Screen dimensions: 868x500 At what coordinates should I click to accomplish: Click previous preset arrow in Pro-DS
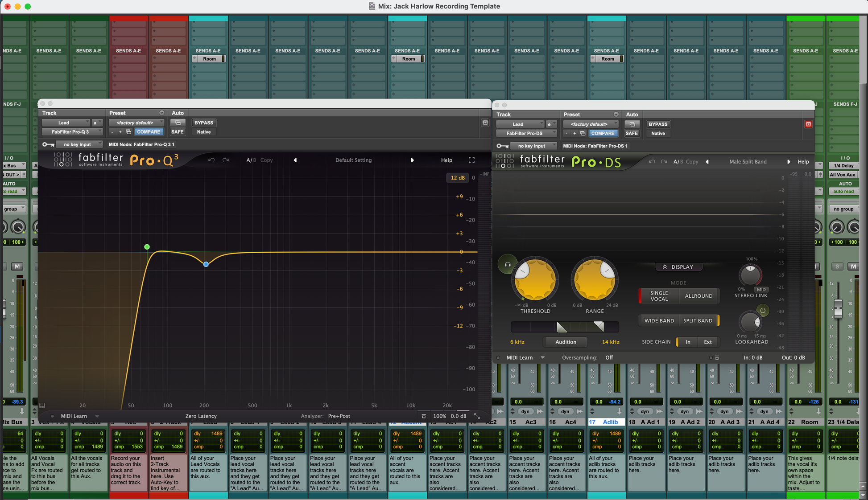point(707,162)
